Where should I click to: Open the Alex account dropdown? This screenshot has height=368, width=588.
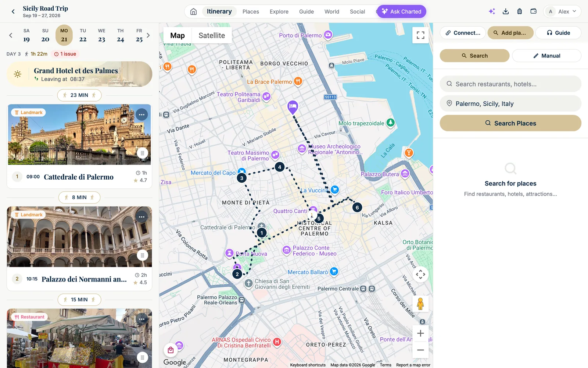(562, 11)
